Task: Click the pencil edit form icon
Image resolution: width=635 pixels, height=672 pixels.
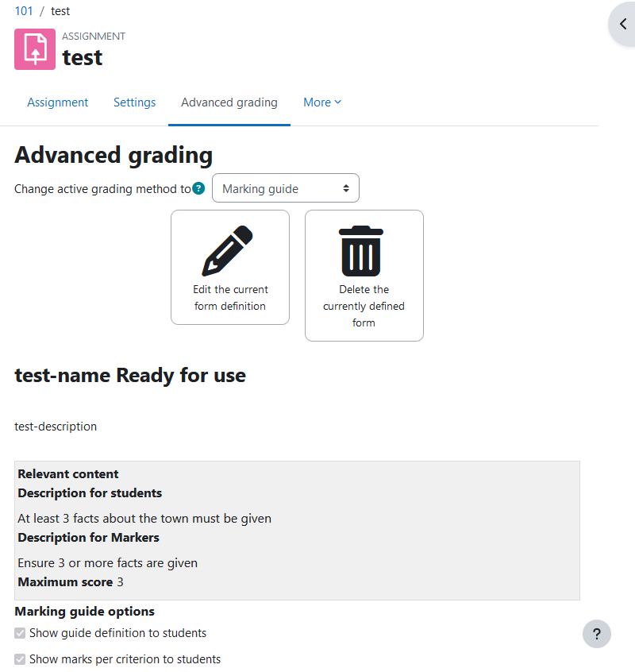Action: (x=227, y=251)
